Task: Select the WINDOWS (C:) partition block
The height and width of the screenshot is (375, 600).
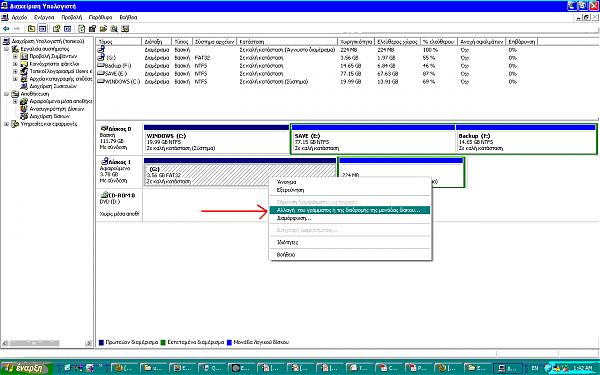Action: tap(217, 139)
